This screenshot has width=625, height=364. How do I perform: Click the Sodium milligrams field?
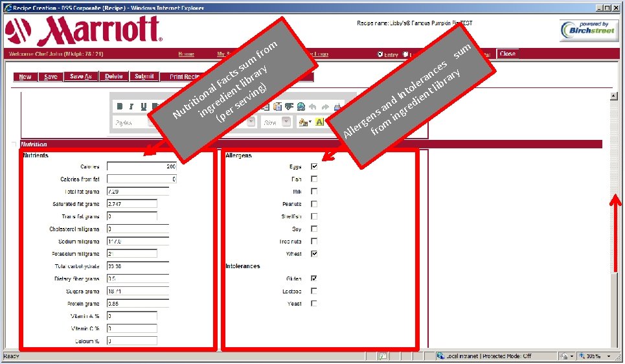click(x=138, y=241)
